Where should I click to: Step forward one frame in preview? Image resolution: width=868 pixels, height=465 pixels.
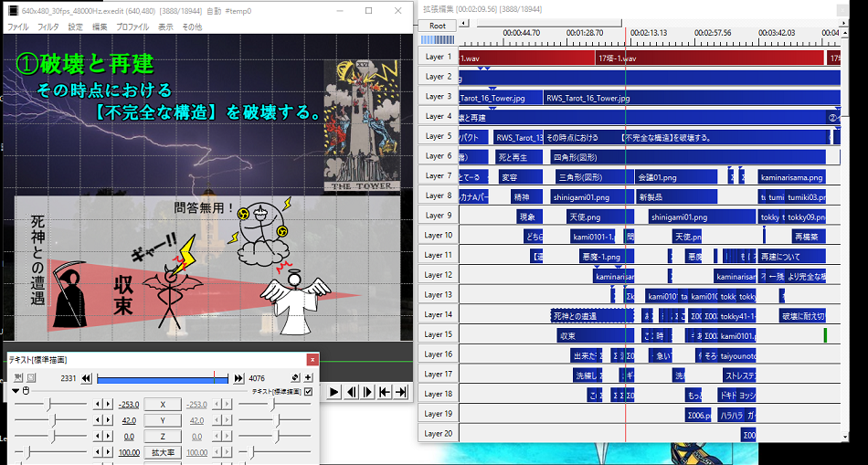(367, 392)
